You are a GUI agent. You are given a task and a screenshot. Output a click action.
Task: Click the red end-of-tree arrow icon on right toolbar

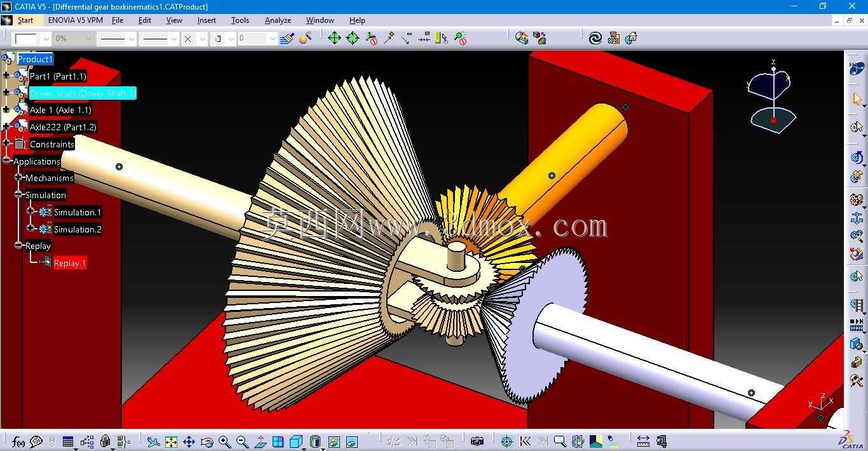pyautogui.click(x=857, y=254)
